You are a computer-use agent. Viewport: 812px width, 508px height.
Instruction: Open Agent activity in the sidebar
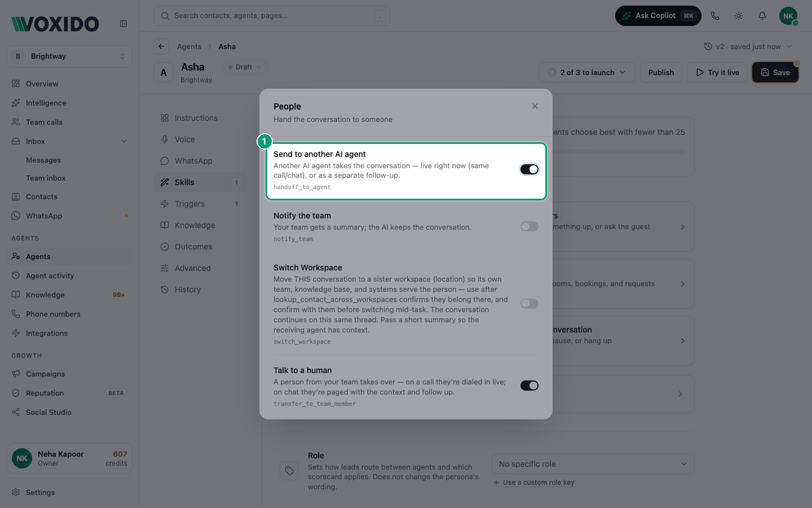pyautogui.click(x=70, y=275)
